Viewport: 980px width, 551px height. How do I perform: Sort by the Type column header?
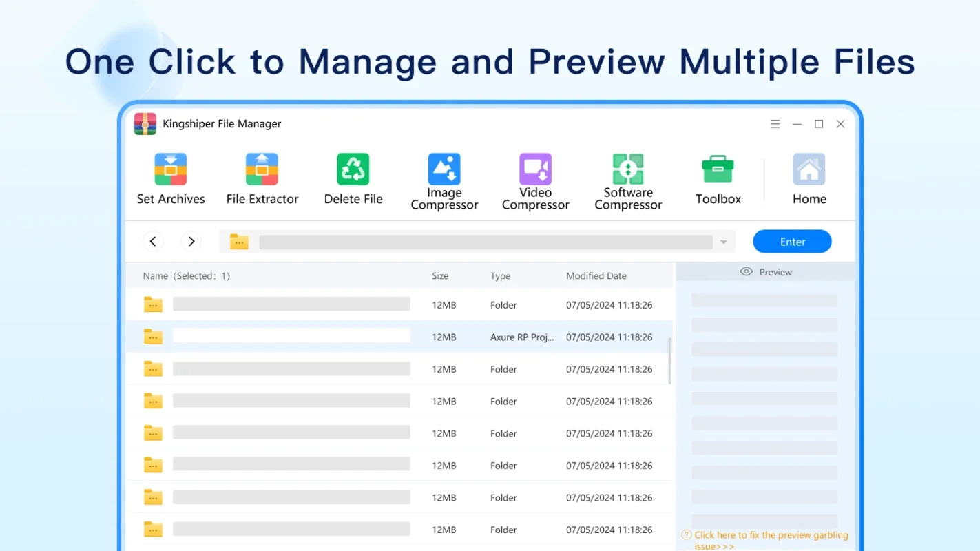[501, 276]
